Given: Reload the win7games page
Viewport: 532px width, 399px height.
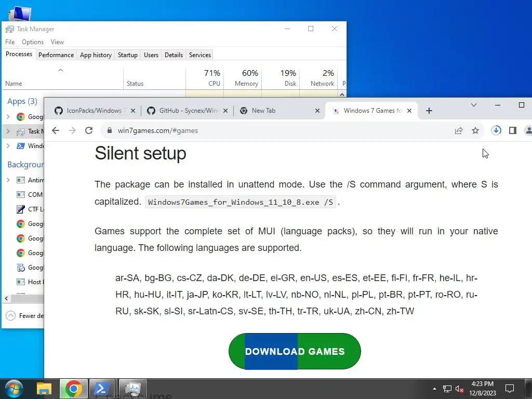Looking at the screenshot, I should (x=89, y=130).
